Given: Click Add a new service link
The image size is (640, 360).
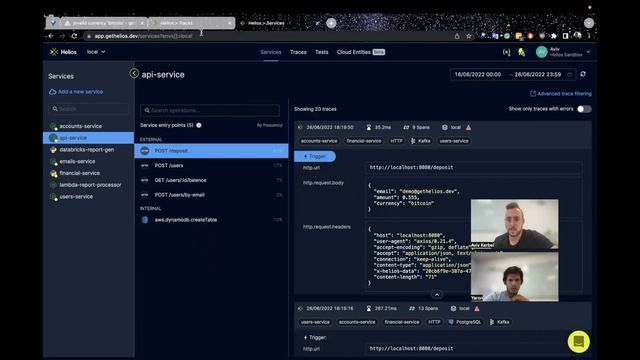Looking at the screenshot, I should click(x=76, y=92).
